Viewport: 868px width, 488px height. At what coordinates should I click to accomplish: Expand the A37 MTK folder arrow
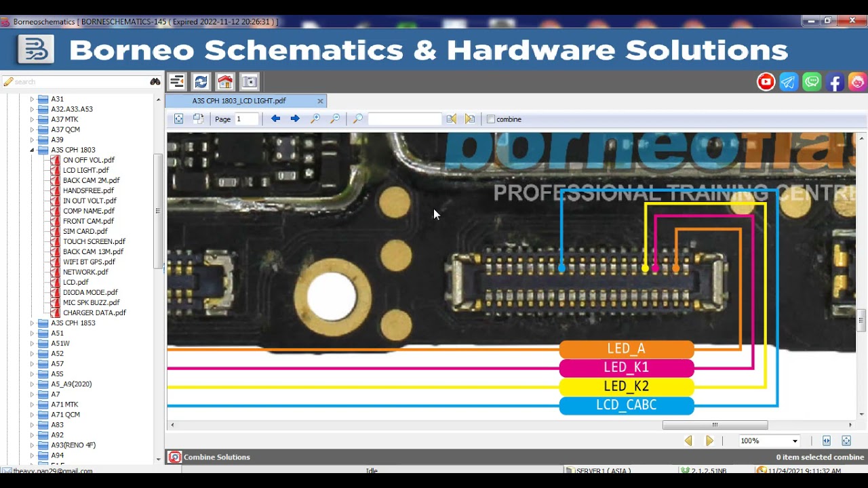(32, 119)
